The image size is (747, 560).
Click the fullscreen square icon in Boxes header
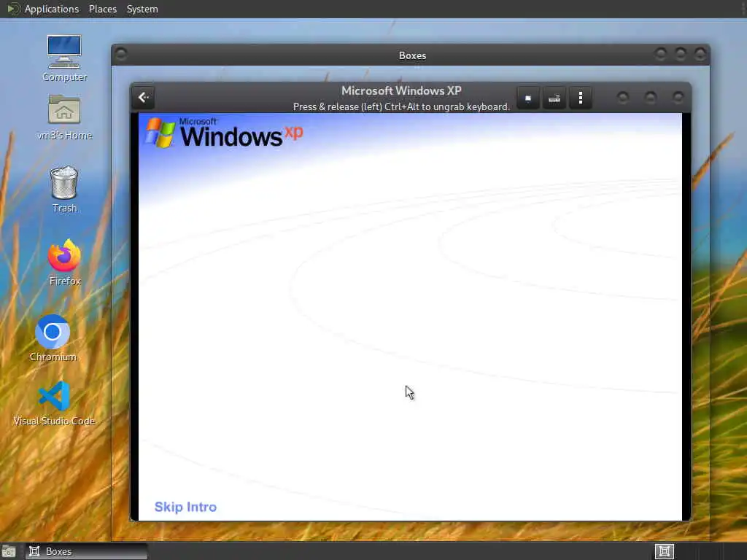[x=528, y=98]
